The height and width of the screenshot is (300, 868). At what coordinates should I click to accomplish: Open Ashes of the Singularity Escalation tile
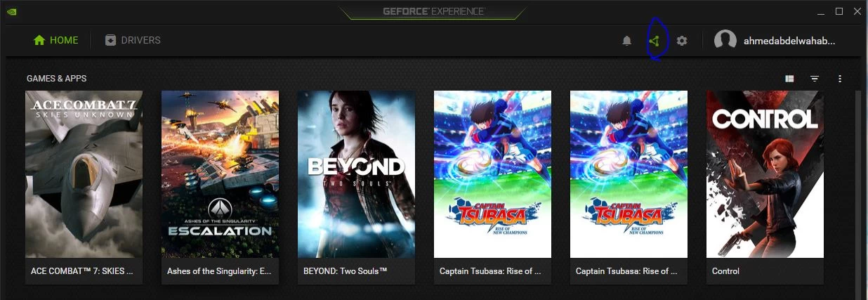220,187
